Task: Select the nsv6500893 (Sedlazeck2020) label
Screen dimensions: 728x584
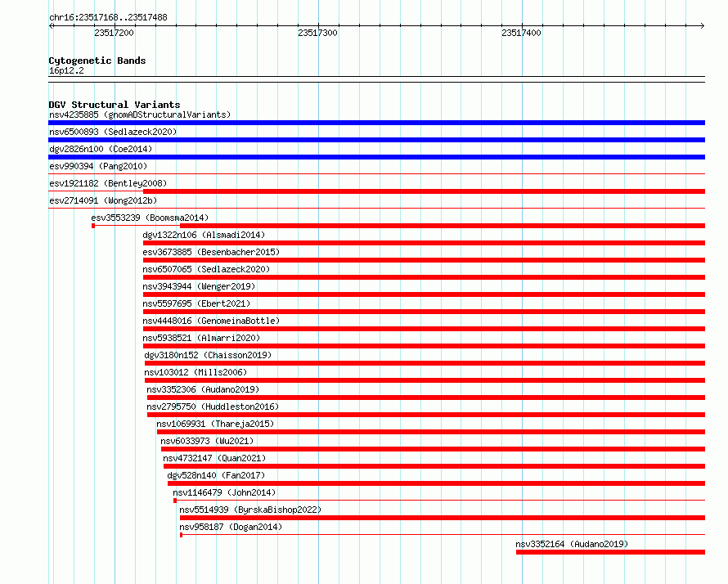Action: [x=113, y=132]
